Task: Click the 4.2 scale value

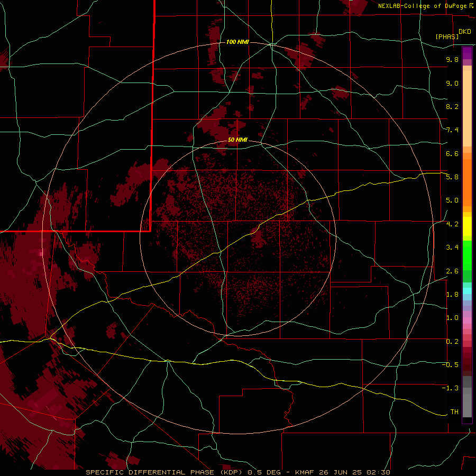Action: [x=452, y=224]
